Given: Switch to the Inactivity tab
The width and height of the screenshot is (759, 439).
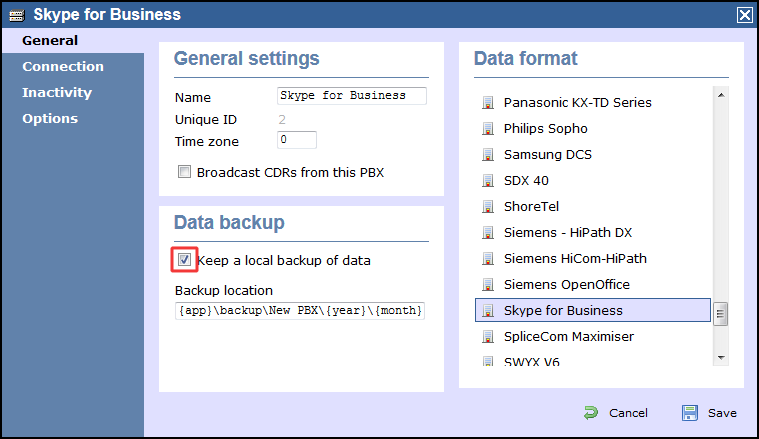Looking at the screenshot, I should [x=57, y=92].
